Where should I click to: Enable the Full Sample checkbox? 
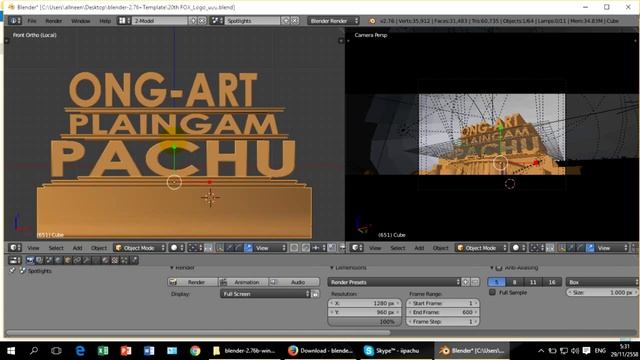(492, 292)
